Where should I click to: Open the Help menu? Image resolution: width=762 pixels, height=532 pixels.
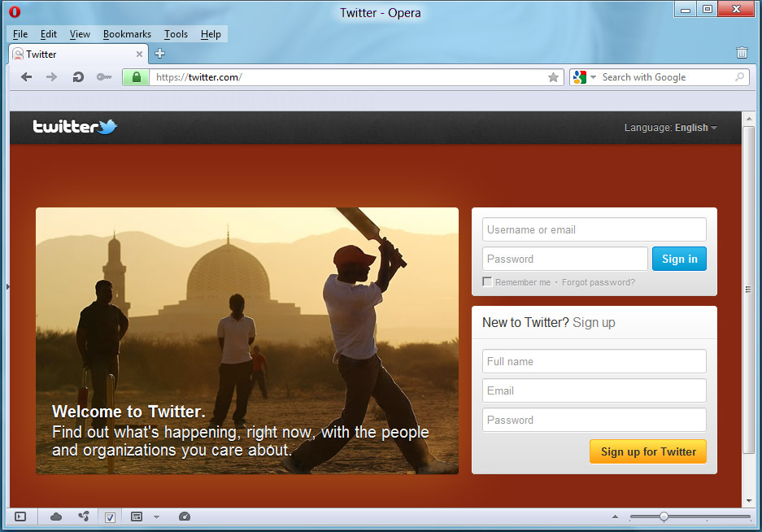pos(211,34)
